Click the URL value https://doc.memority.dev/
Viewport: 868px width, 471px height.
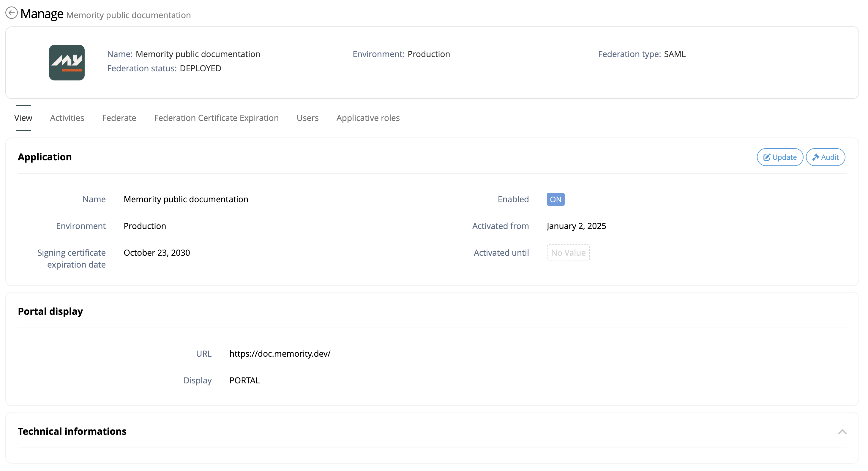coord(280,353)
